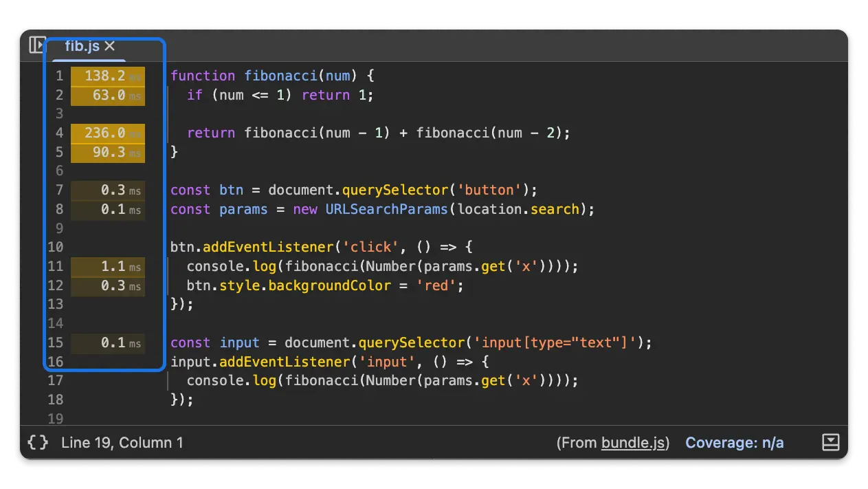Set a breakpoint on line 4

58,133
